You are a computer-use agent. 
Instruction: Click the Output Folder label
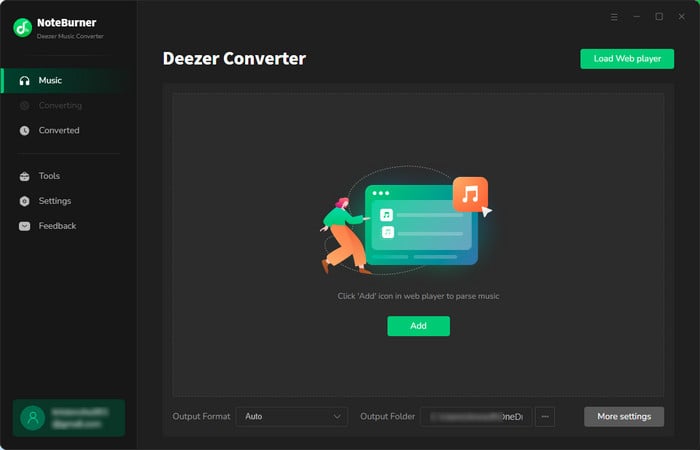[388, 417]
